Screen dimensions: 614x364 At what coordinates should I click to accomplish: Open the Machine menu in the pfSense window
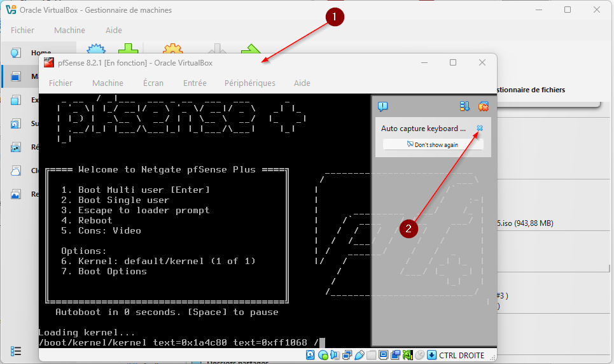tap(108, 83)
